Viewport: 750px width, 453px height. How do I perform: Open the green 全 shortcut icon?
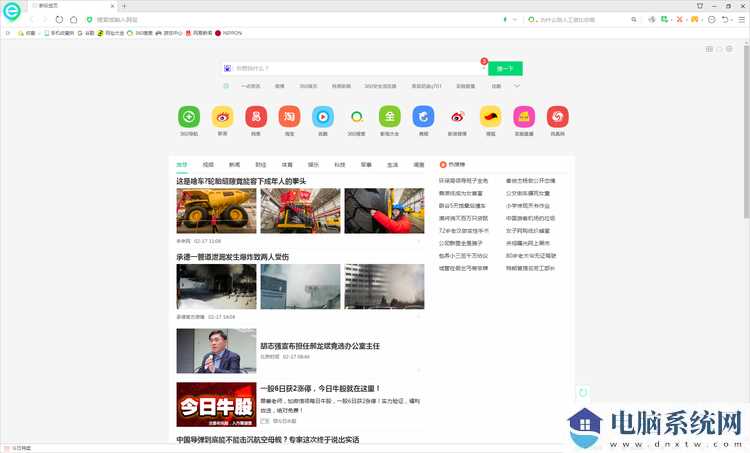coord(390,117)
